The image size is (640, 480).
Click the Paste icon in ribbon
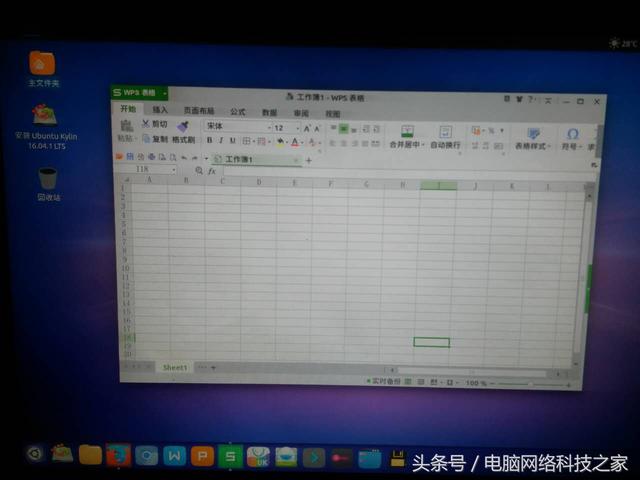click(127, 126)
